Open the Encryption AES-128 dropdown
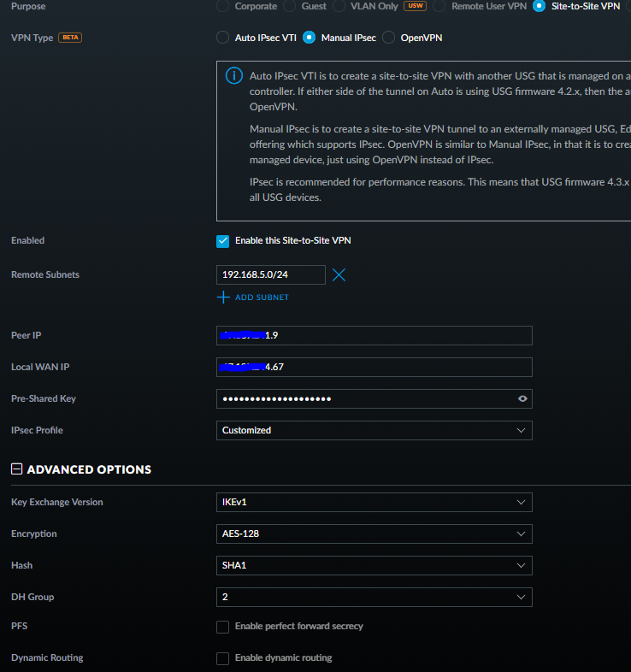 (374, 533)
